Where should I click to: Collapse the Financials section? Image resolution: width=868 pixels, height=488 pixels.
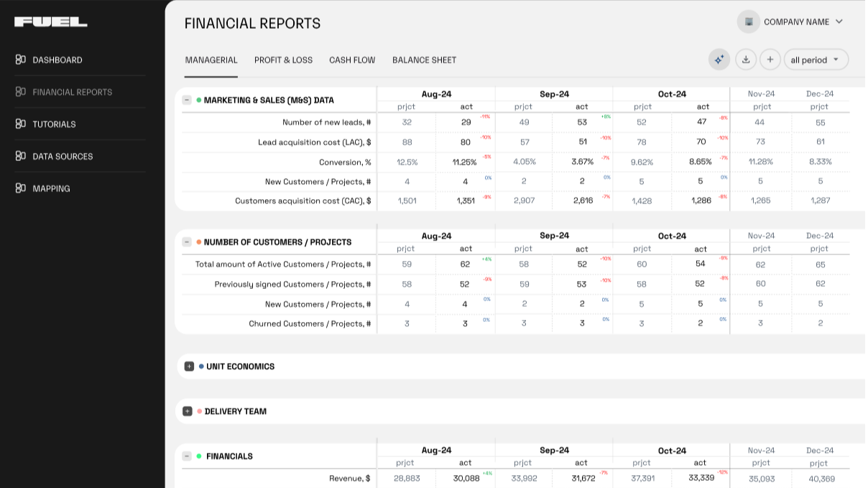[187, 456]
